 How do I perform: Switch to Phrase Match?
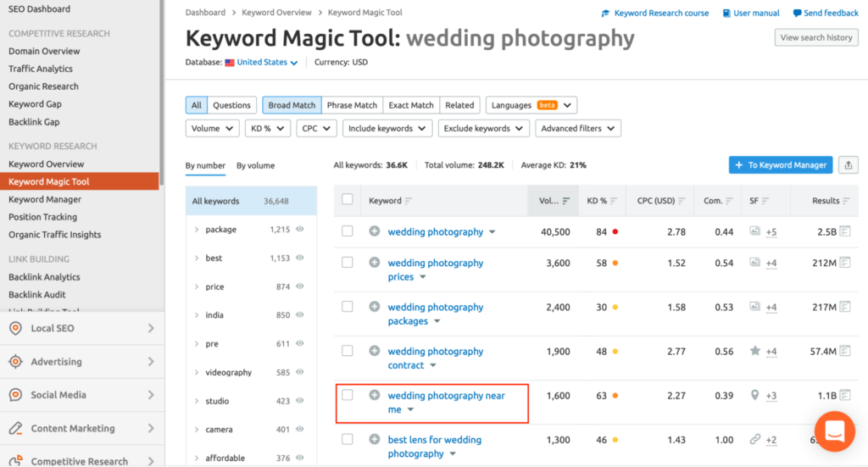coord(352,105)
